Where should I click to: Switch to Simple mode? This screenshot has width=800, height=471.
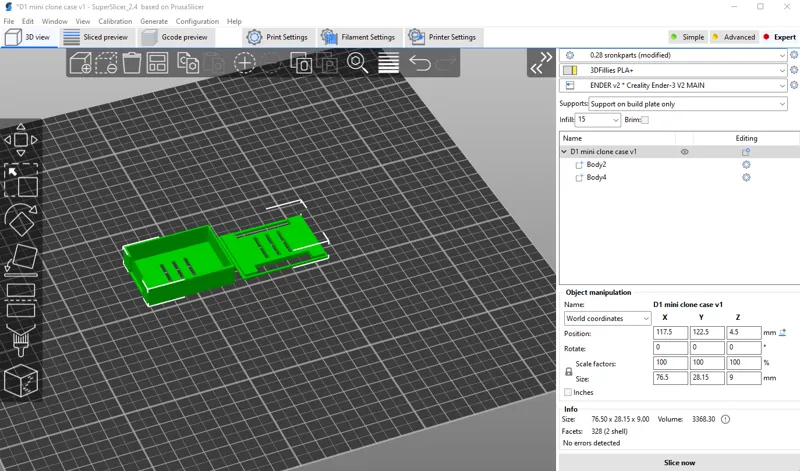point(687,37)
